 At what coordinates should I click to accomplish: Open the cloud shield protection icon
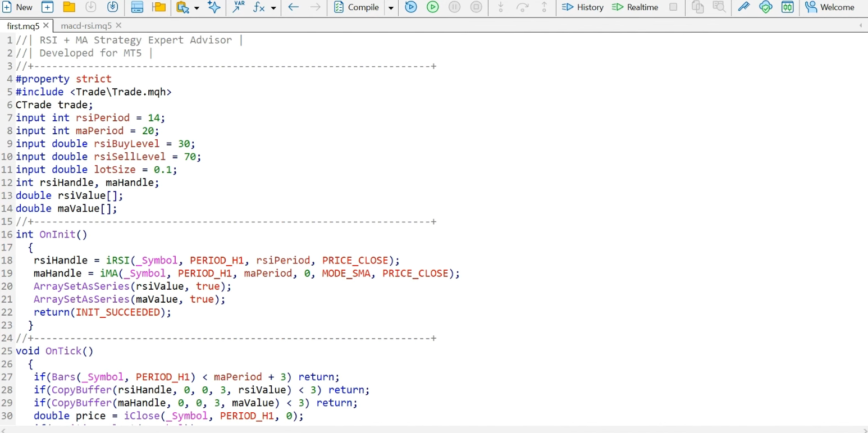tap(766, 7)
